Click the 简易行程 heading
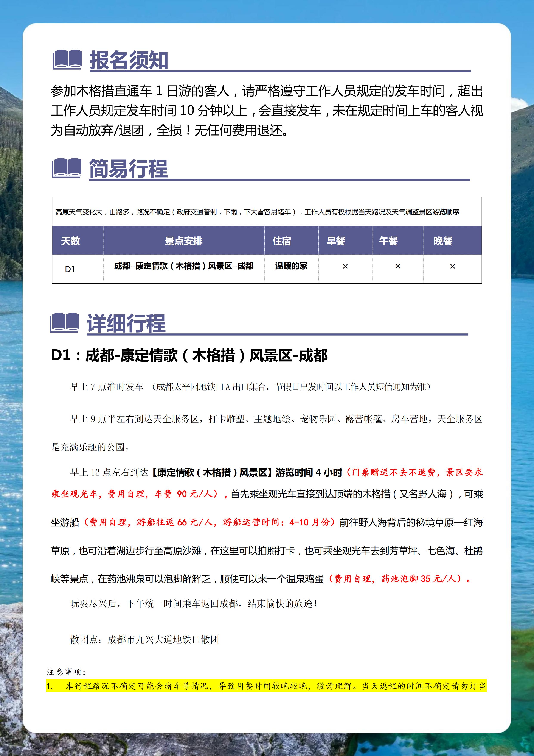 128,169
